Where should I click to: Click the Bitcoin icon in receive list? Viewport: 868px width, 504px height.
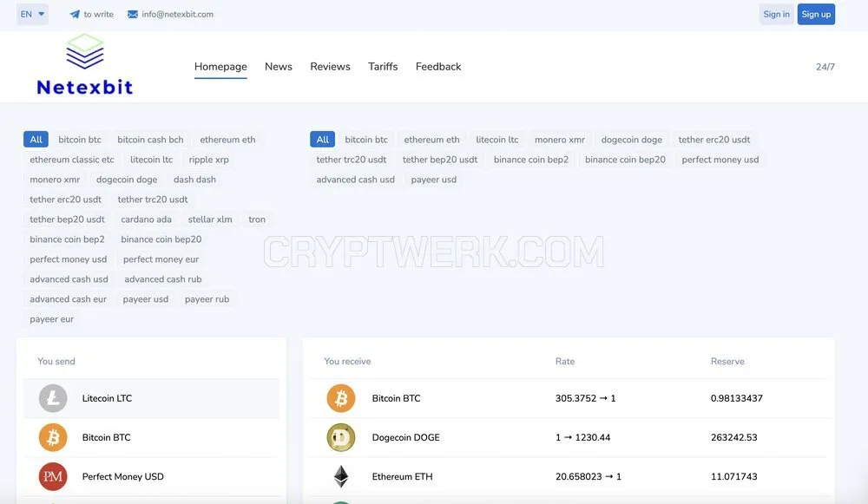pyautogui.click(x=340, y=398)
